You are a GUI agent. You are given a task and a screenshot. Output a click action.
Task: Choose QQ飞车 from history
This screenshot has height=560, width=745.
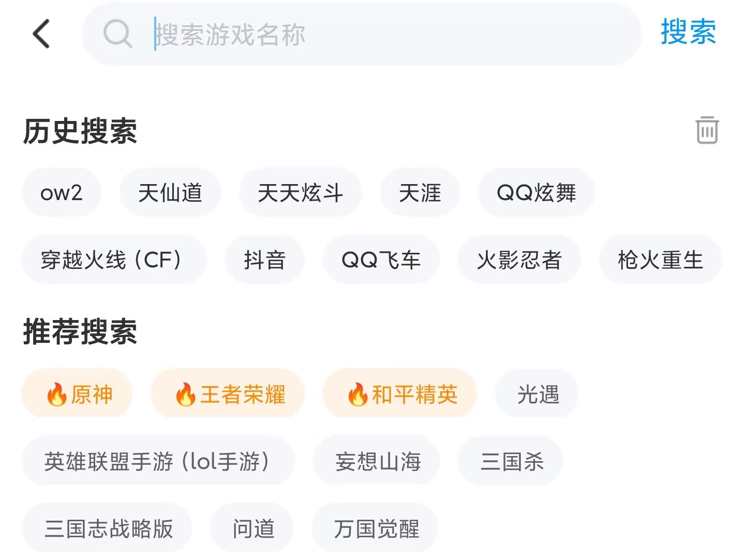[x=381, y=260]
